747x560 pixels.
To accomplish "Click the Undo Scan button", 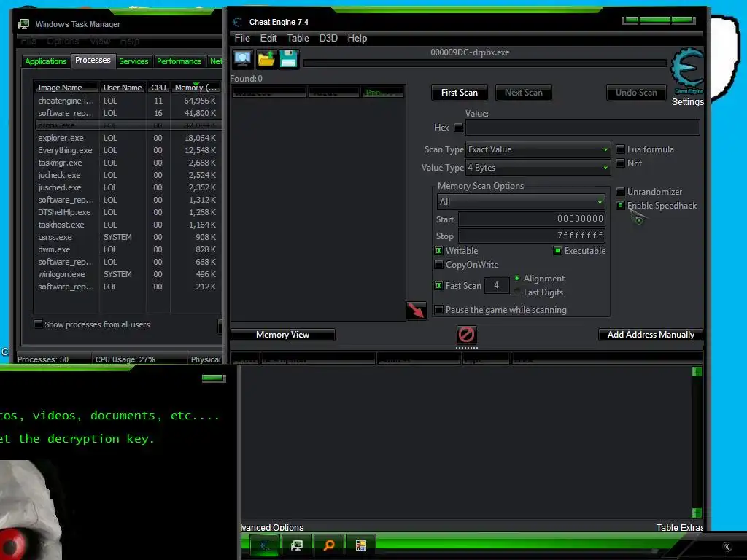I will [636, 93].
